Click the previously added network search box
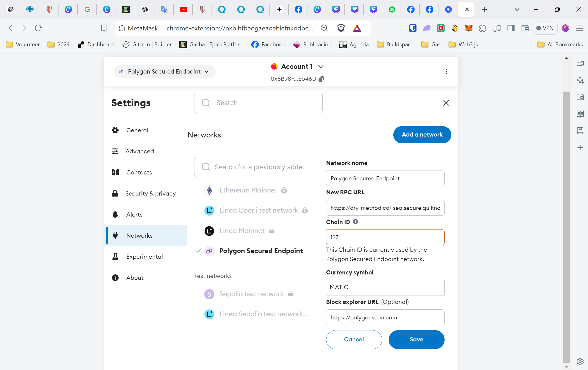This screenshot has width=588, height=370. coord(253,167)
